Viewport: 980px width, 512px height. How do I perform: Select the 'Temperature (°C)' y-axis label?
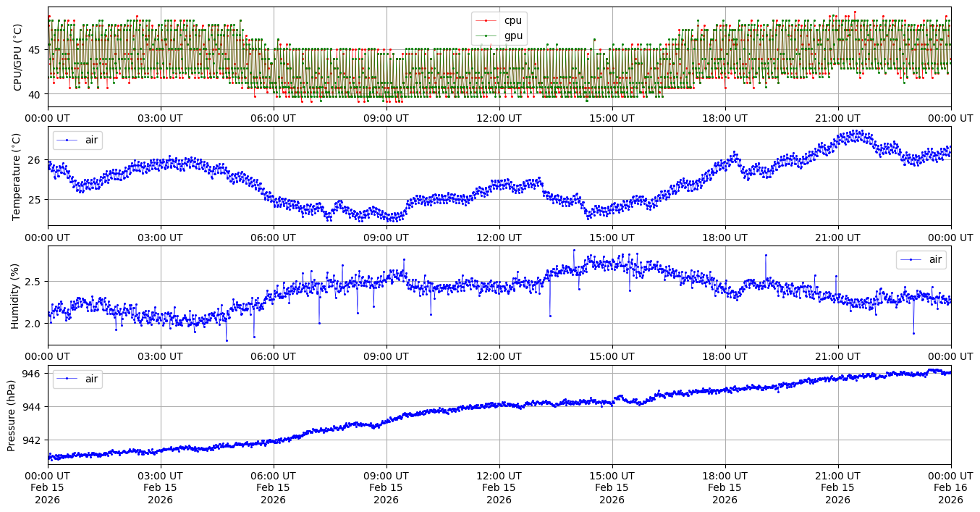(17, 176)
